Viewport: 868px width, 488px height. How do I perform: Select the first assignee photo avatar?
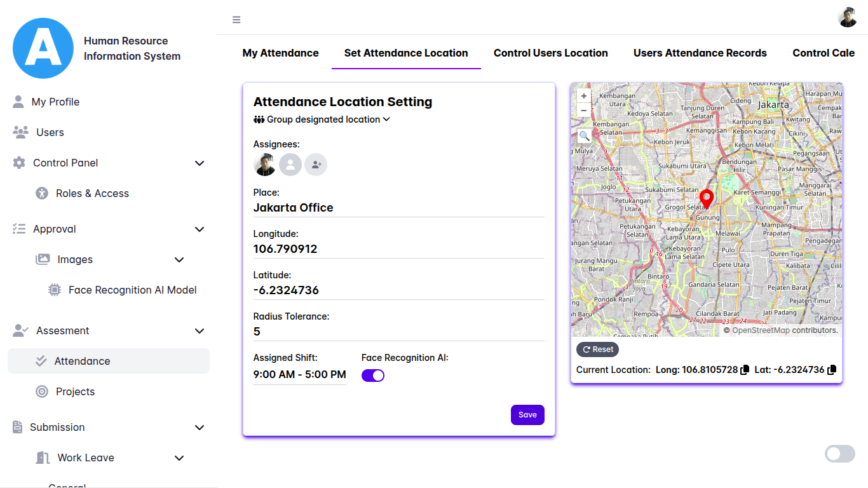pyautogui.click(x=265, y=165)
